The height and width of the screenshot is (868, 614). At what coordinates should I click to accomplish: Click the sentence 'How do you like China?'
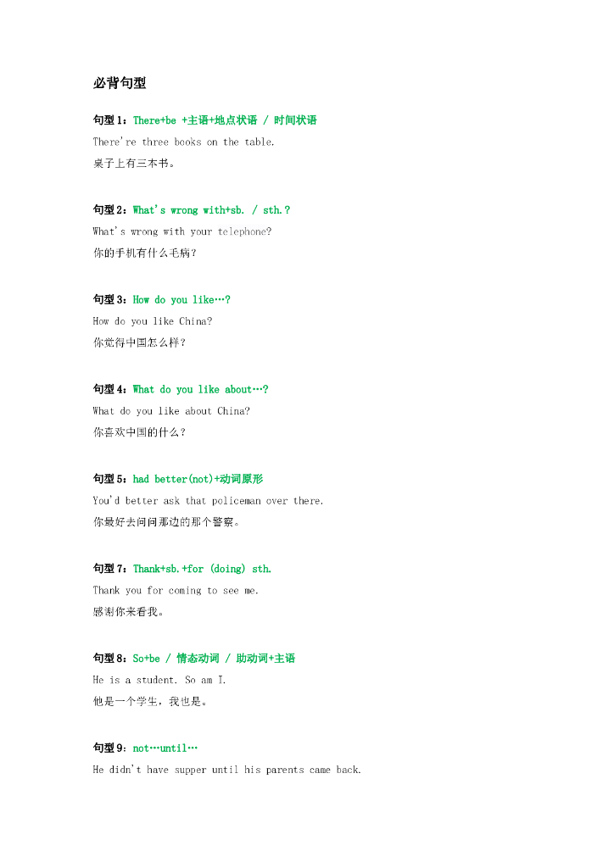tap(152, 321)
